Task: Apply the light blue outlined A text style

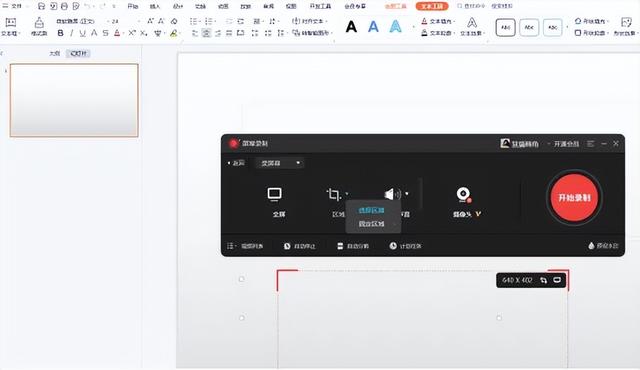Action: pyautogui.click(x=395, y=27)
